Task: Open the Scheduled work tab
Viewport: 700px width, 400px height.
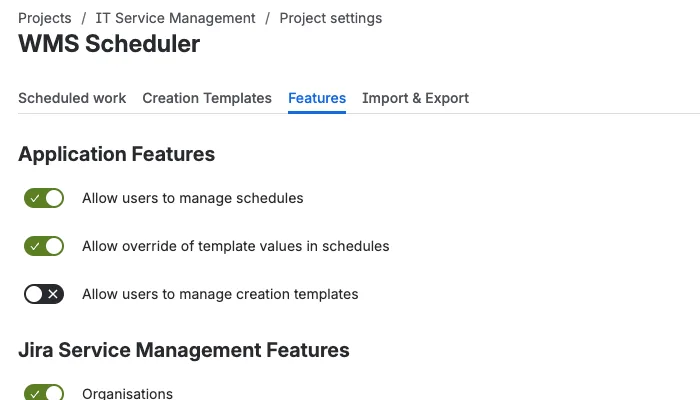Action: pos(72,98)
